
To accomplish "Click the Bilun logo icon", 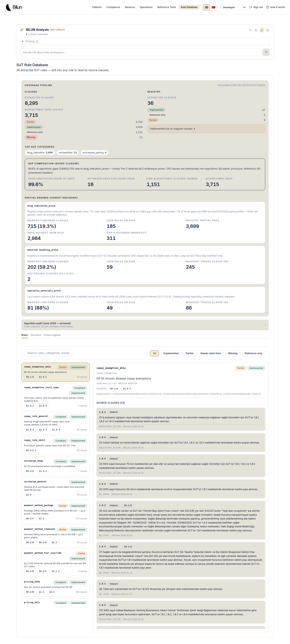I will click(x=9, y=7).
